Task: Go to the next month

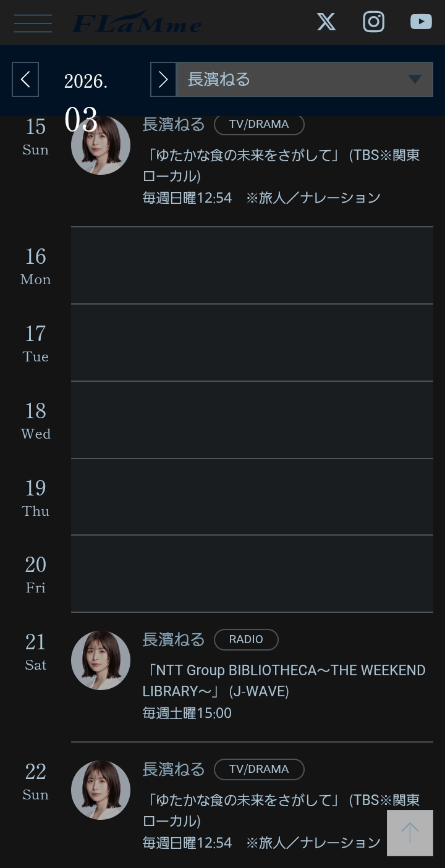Action: click(x=163, y=79)
